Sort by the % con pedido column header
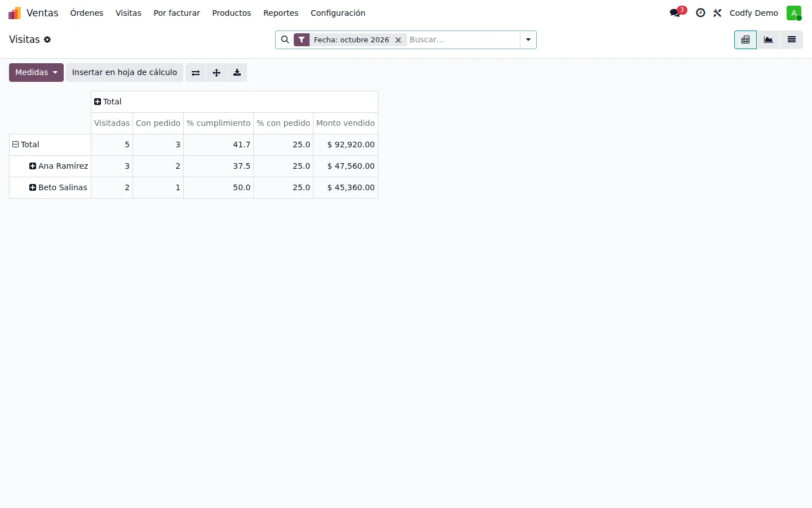The height and width of the screenshot is (508, 812). tap(283, 123)
